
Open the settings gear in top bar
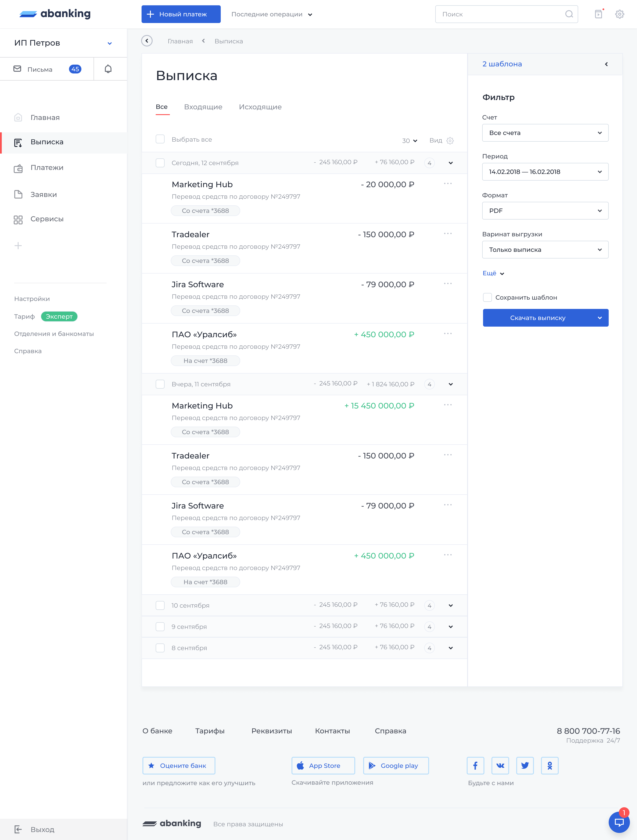(x=620, y=14)
